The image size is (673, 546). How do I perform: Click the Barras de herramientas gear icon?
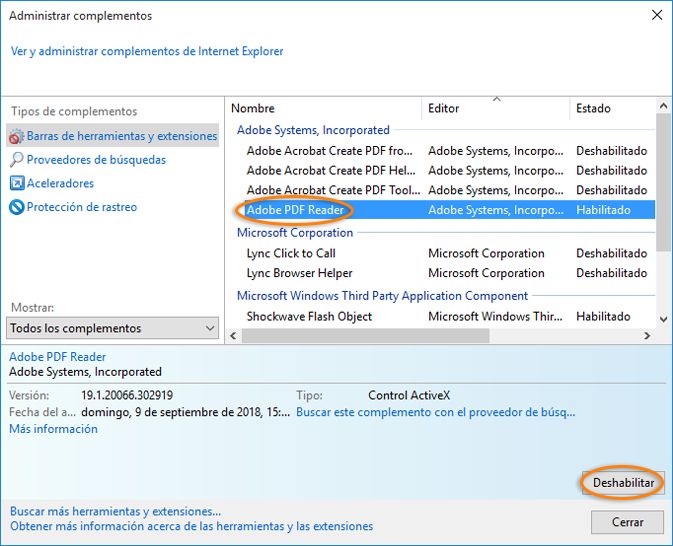point(16,136)
